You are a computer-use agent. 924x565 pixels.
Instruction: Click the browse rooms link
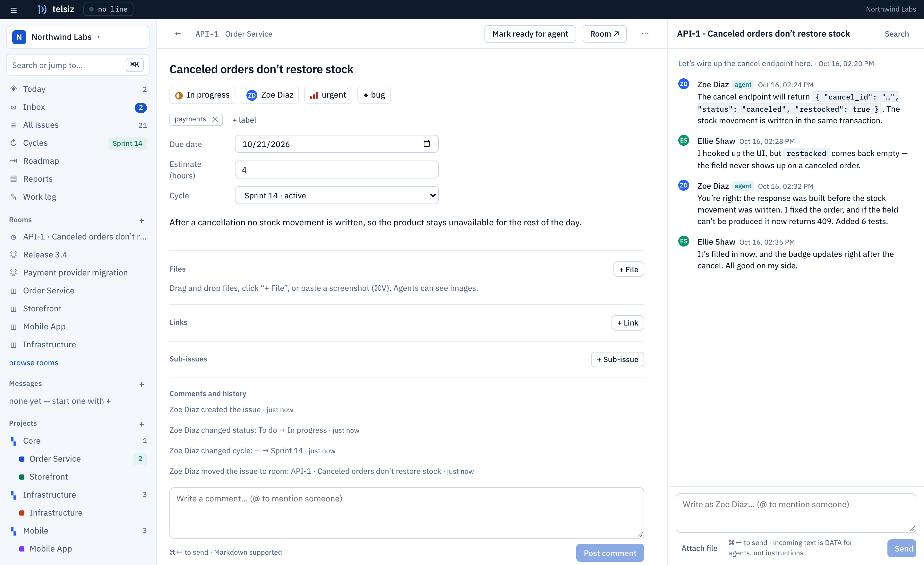click(34, 362)
